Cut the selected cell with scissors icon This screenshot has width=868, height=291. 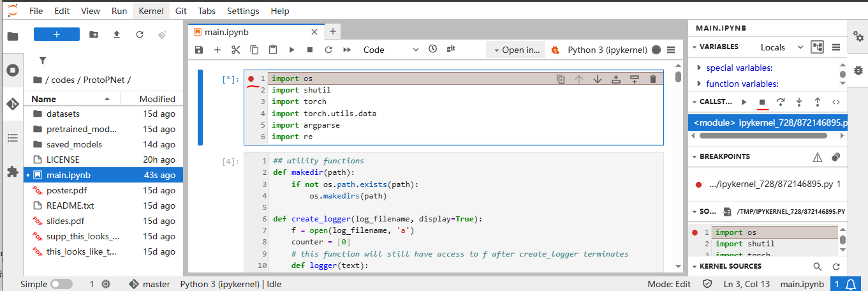pyautogui.click(x=235, y=50)
